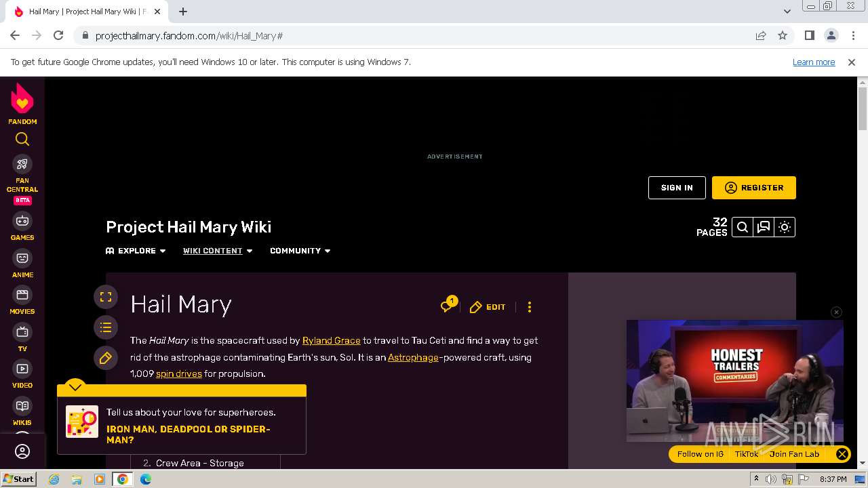Click the pencil quick edit icon
The height and width of the screenshot is (488, 868).
106,358
